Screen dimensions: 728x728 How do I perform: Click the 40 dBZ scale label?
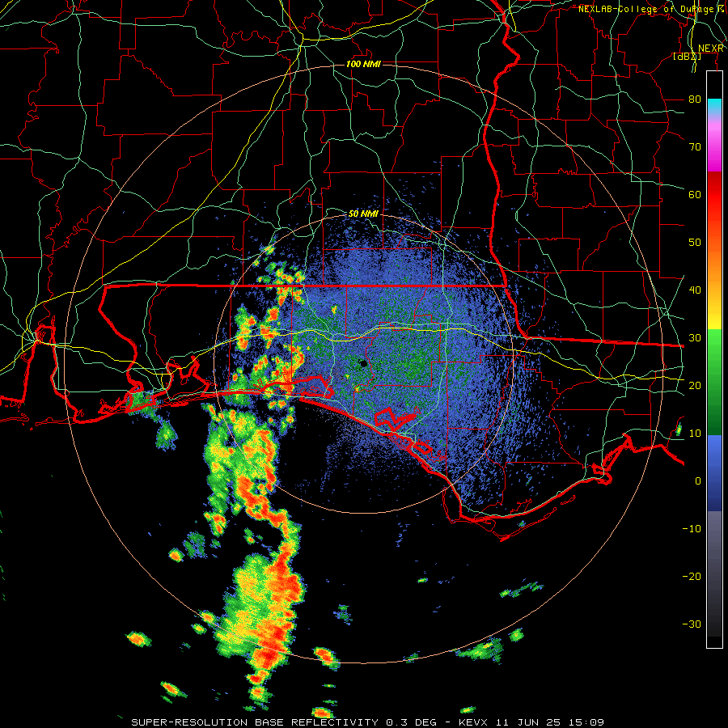click(695, 290)
